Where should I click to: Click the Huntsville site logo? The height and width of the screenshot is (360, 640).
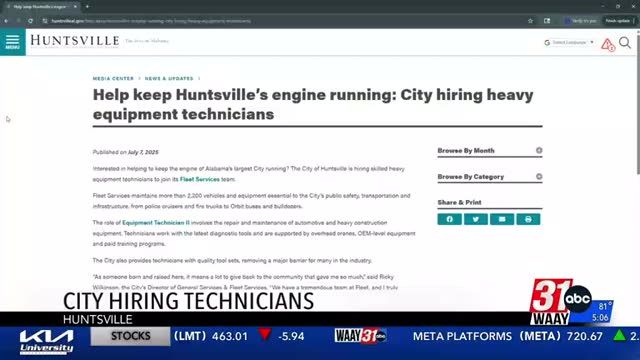[75, 41]
